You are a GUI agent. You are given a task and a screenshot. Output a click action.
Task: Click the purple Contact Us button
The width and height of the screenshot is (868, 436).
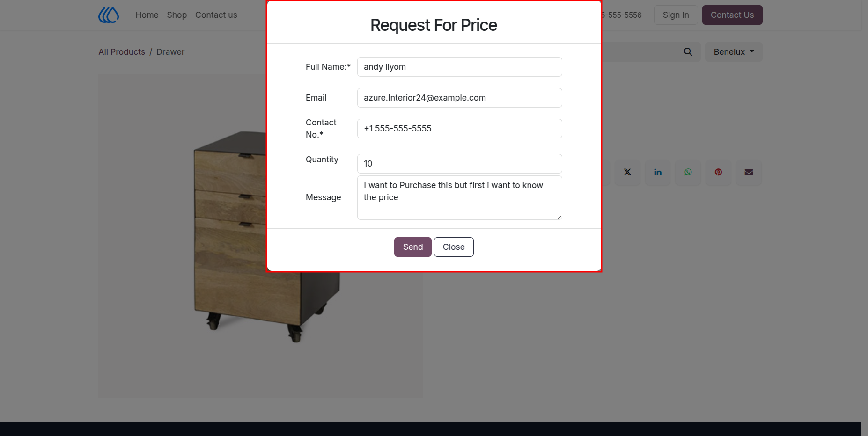pyautogui.click(x=732, y=15)
